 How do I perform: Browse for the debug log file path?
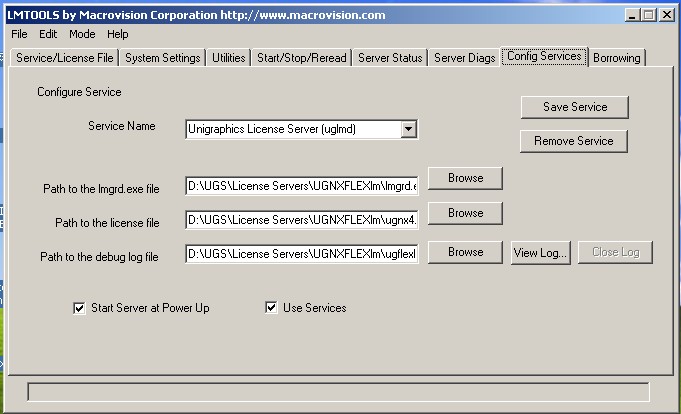click(465, 252)
